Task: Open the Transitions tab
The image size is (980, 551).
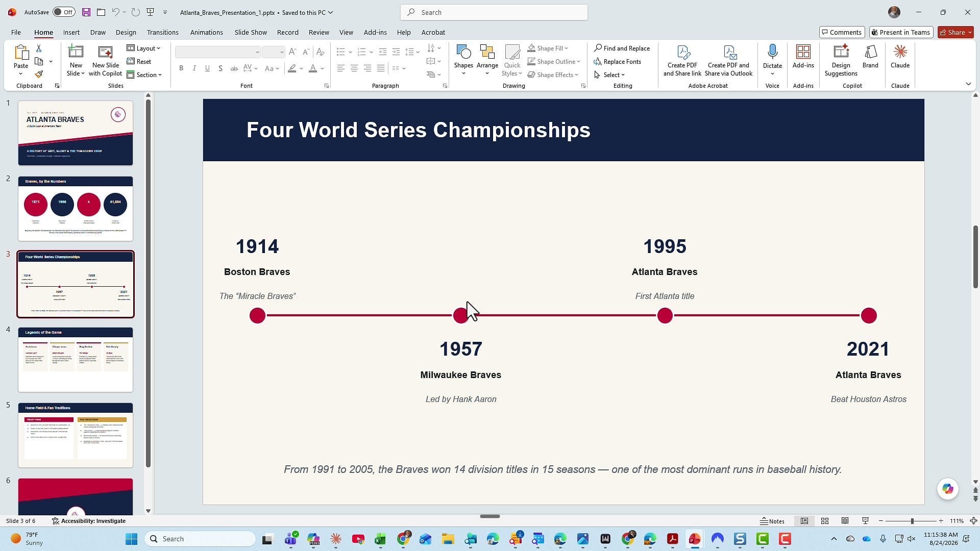Action: click(x=162, y=32)
